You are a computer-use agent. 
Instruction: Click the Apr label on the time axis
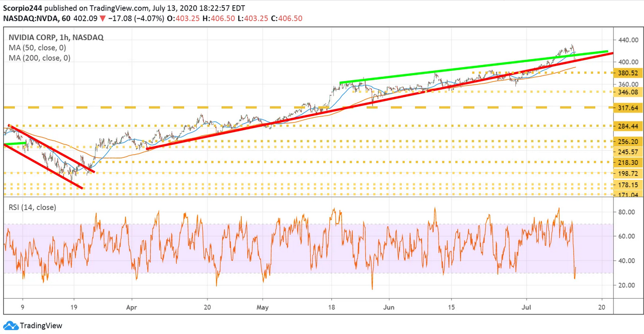point(132,306)
